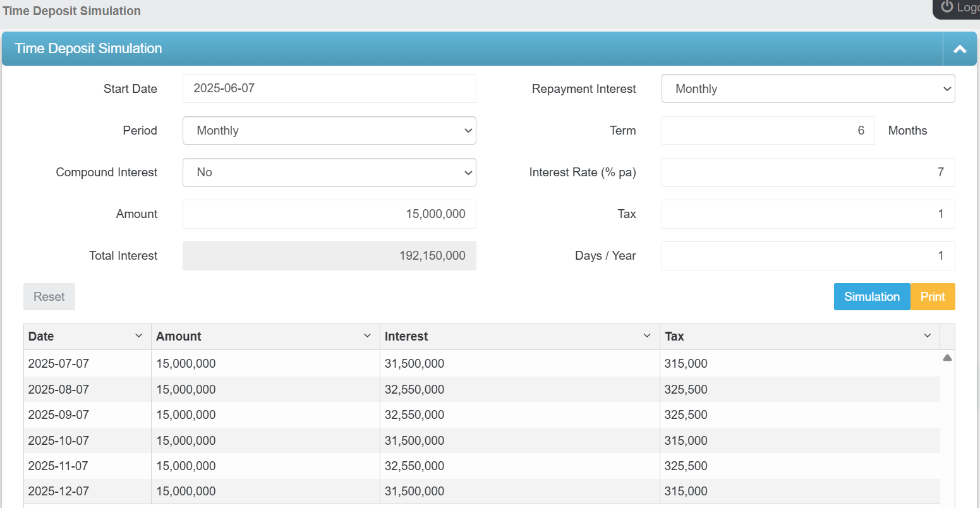Image resolution: width=980 pixels, height=508 pixels.
Task: Click the Tax input field
Action: click(x=808, y=214)
